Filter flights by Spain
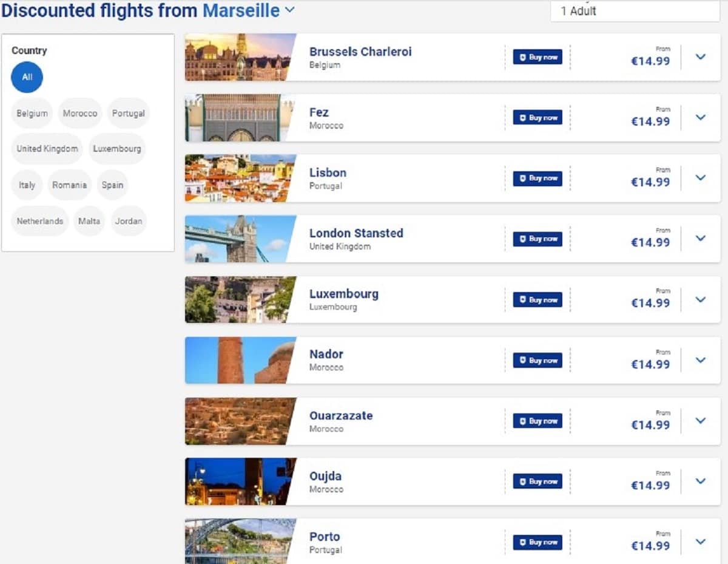Screen dimensions: 728x564 point(112,185)
